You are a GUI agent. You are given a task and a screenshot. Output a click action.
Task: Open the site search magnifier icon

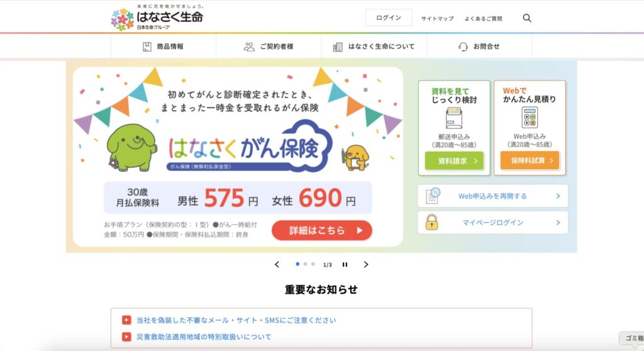(x=527, y=18)
